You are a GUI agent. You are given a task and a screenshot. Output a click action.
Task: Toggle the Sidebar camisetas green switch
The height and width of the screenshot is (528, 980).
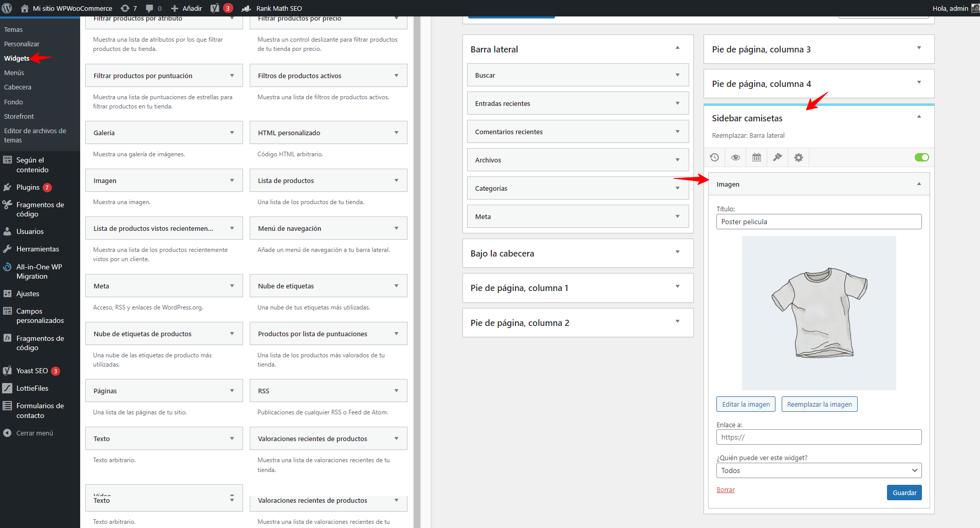[922, 157]
